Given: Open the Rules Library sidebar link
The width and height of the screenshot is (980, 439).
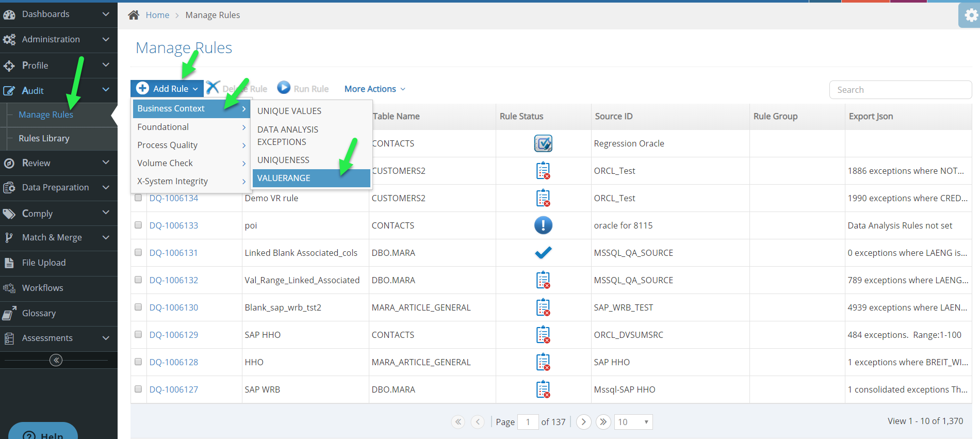Looking at the screenshot, I should 44,138.
